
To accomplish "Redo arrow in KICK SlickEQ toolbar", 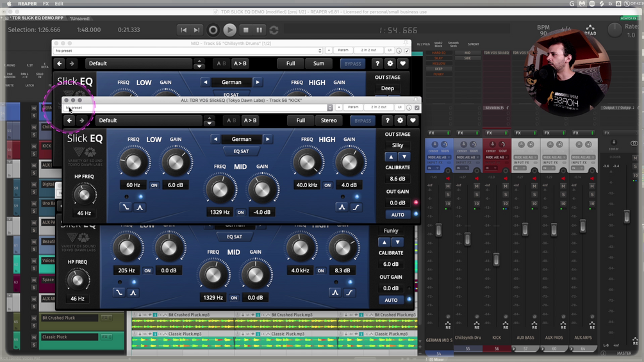I will click(82, 120).
